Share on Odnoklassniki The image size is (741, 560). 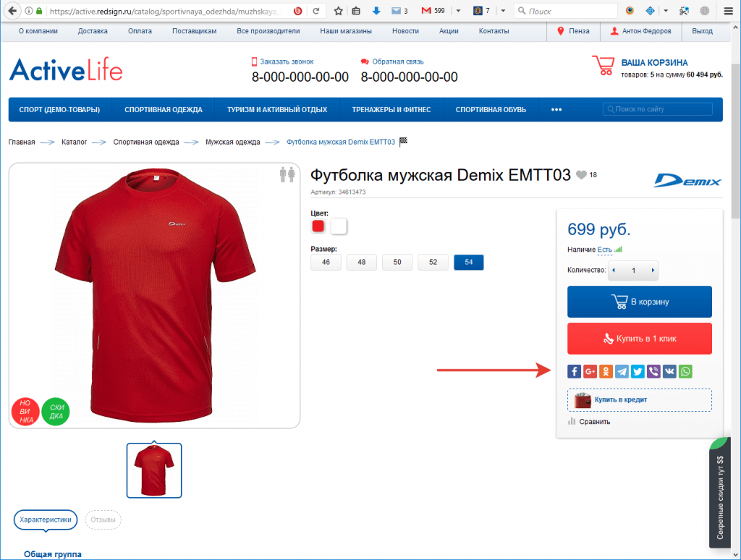tap(606, 371)
